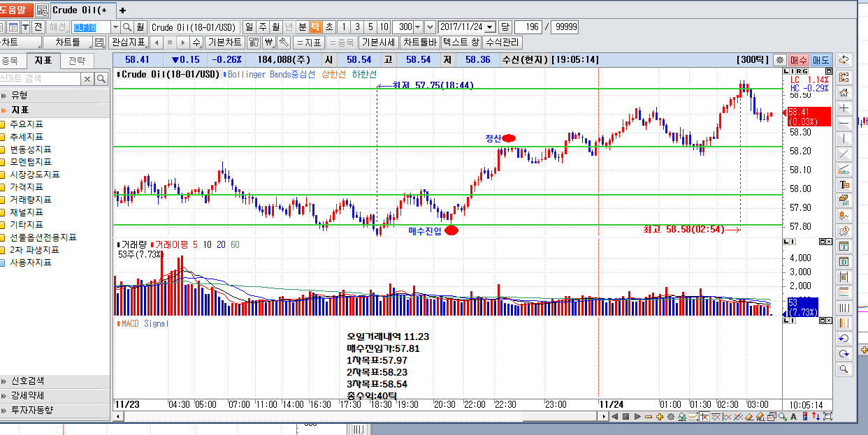Clear the smart search field with X
Image resolution: width=868 pixels, height=435 pixels.
tap(88, 79)
